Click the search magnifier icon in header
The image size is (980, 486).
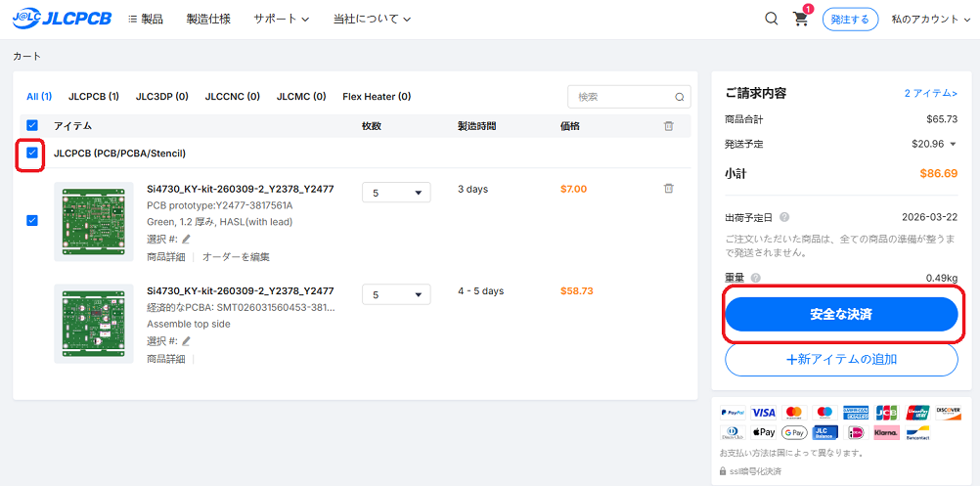771,19
